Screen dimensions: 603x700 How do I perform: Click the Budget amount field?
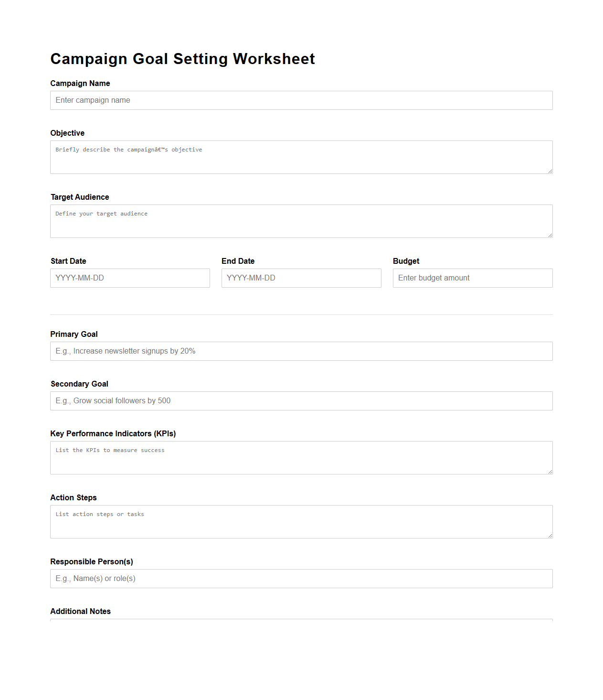point(472,278)
